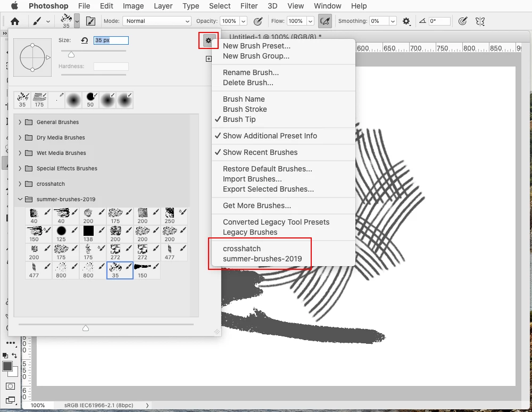Click the brush Size input field
The image size is (532, 412).
111,40
